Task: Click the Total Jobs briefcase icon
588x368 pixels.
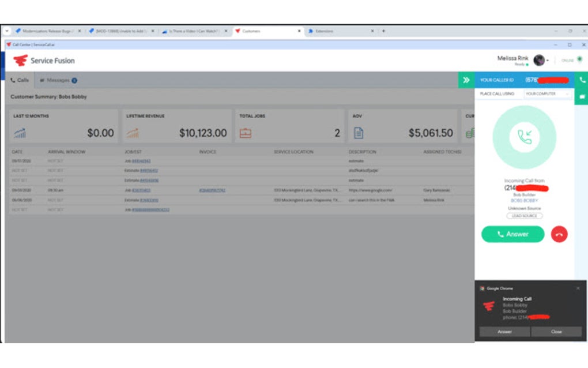Action: click(245, 133)
